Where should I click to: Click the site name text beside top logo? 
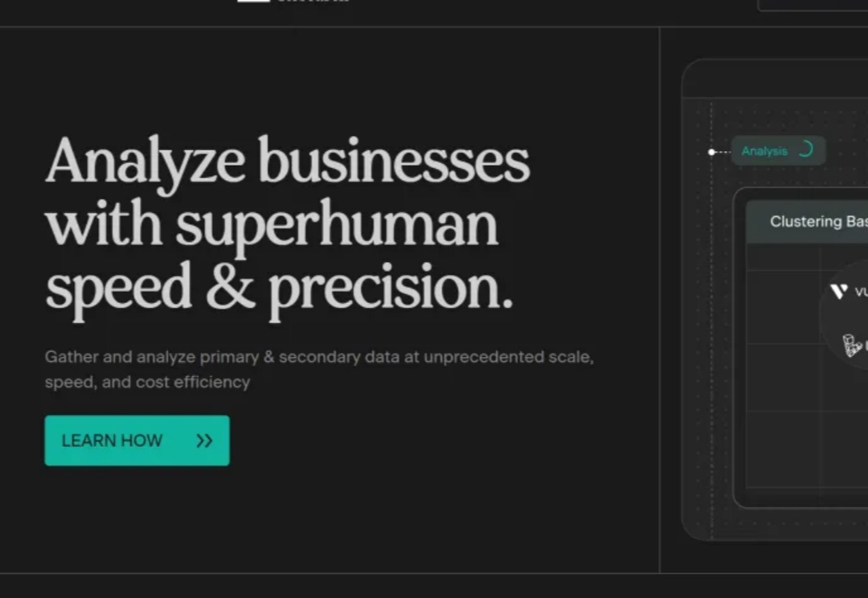coord(313,1)
